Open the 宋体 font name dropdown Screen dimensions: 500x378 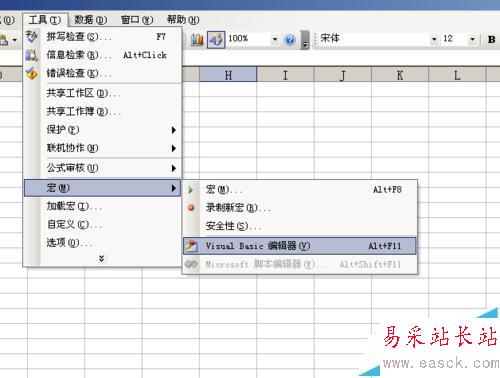[x=434, y=39]
